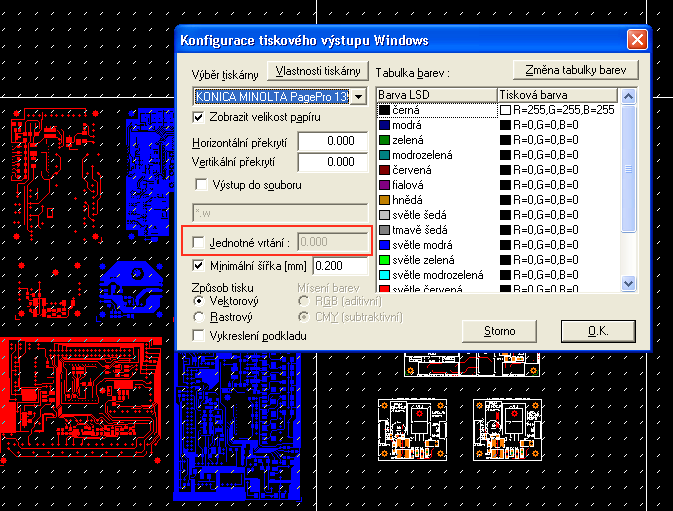The image size is (673, 511).
Task: Toggle the Minimální šířka checkbox
Action: coord(198,266)
